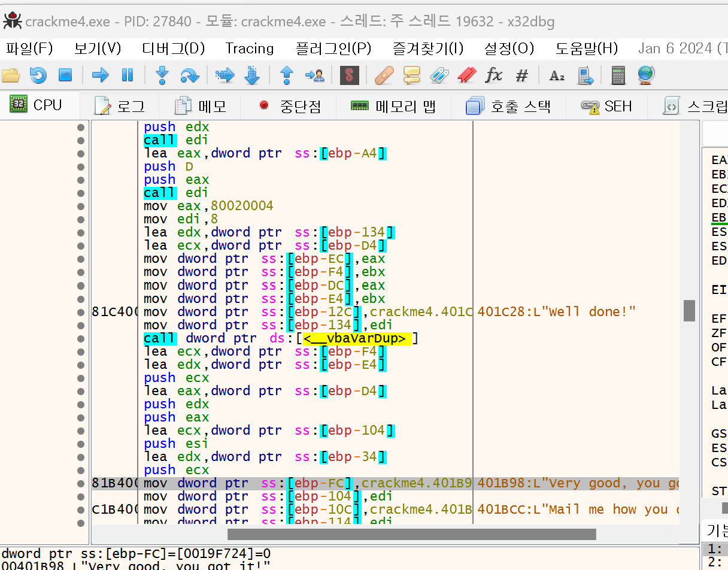Restart the debugged program
728x570 pixels.
38,75
